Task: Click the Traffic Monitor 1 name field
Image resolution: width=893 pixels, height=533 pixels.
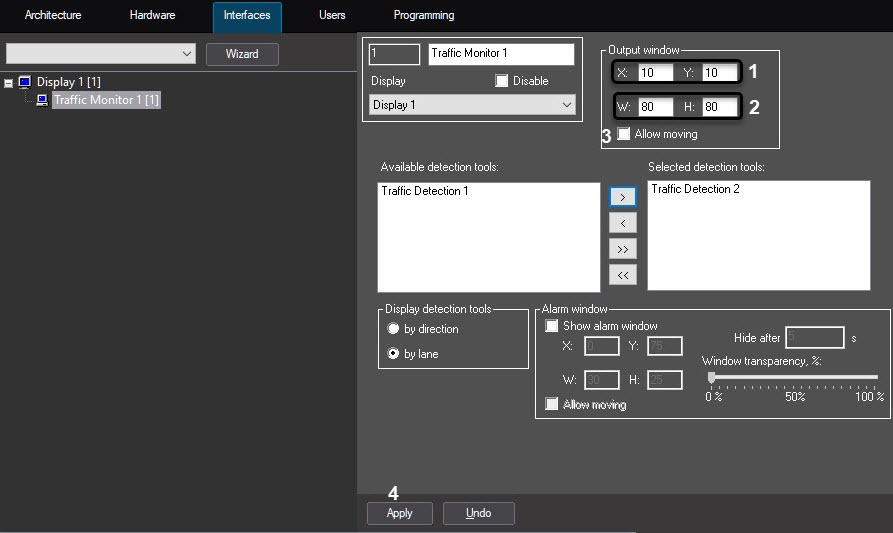Action: (501, 54)
